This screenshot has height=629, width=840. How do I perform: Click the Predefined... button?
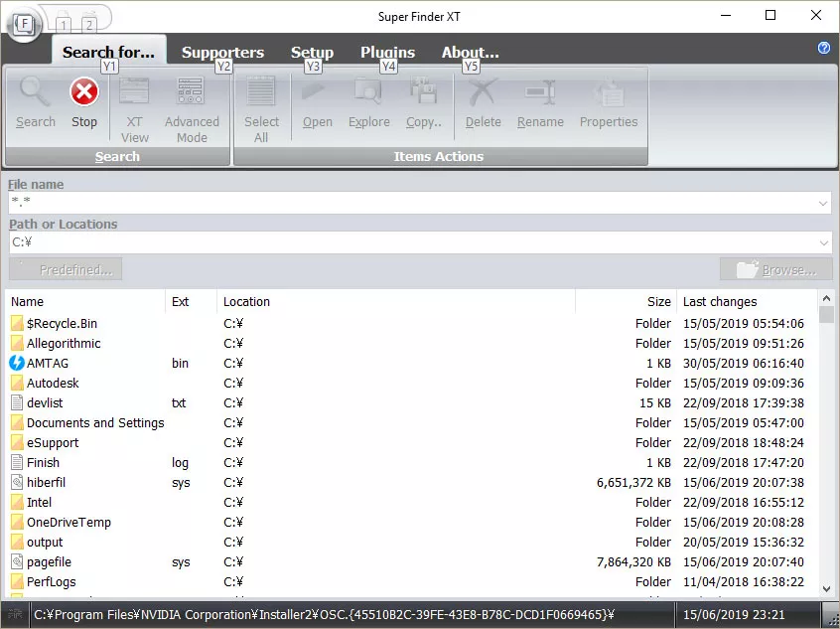[66, 269]
